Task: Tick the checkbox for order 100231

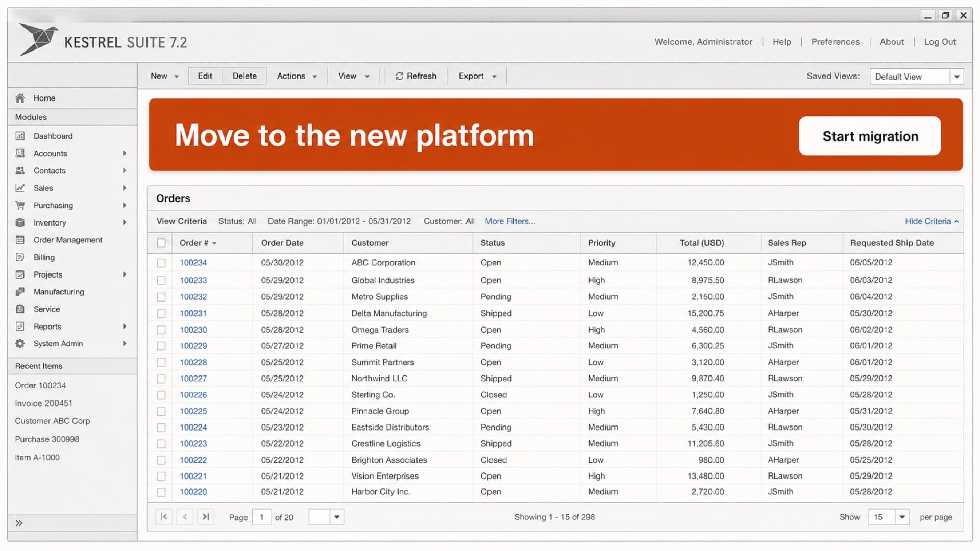Action: tap(161, 313)
